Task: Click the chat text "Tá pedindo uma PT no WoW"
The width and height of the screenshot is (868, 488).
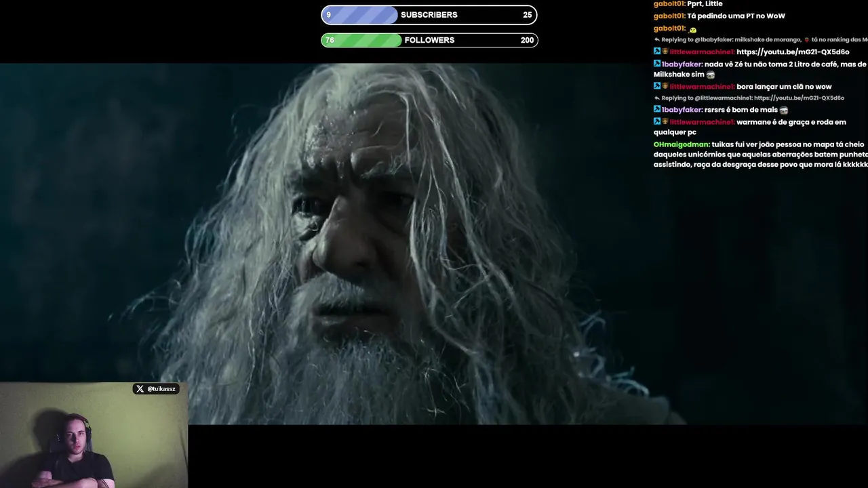Action: click(736, 16)
